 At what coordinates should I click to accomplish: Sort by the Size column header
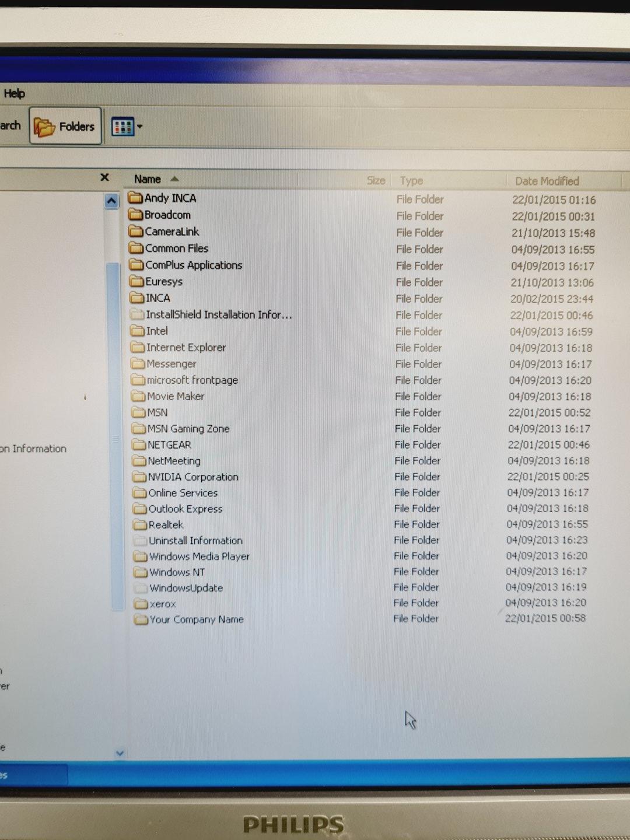(376, 181)
